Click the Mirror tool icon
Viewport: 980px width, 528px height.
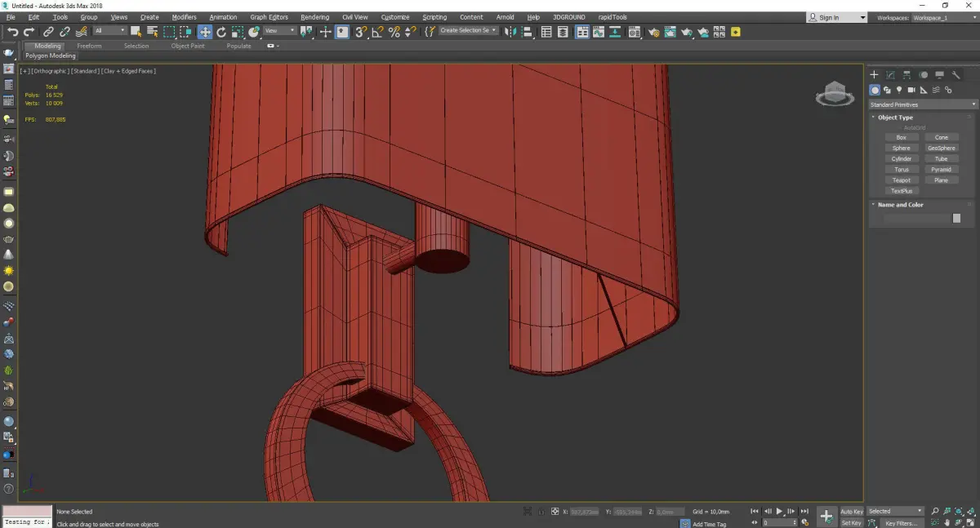tap(510, 32)
